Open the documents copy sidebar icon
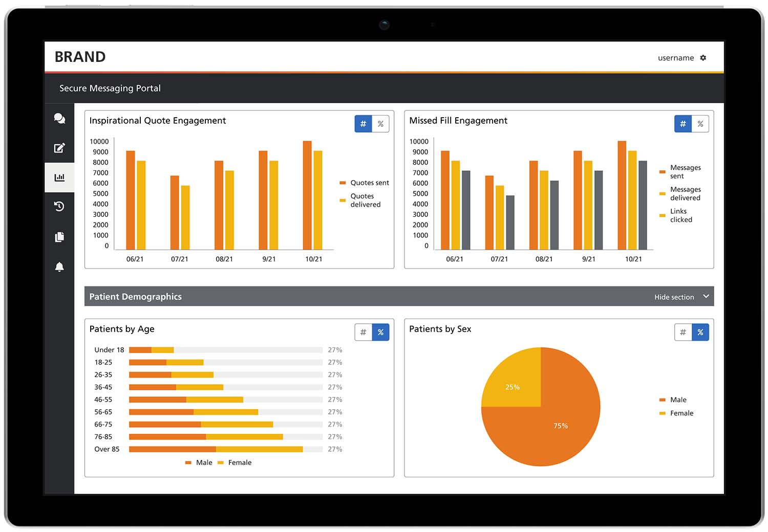Screen dimensions: 768x532 59,237
